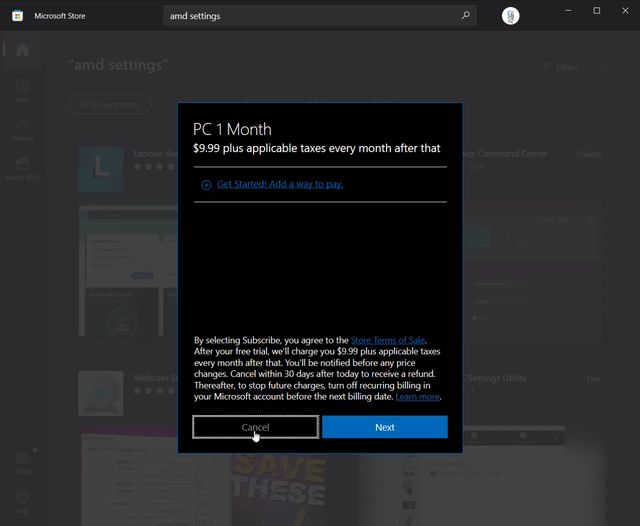Minimize the Microsoft Store window
640x526 pixels.
click(568, 11)
